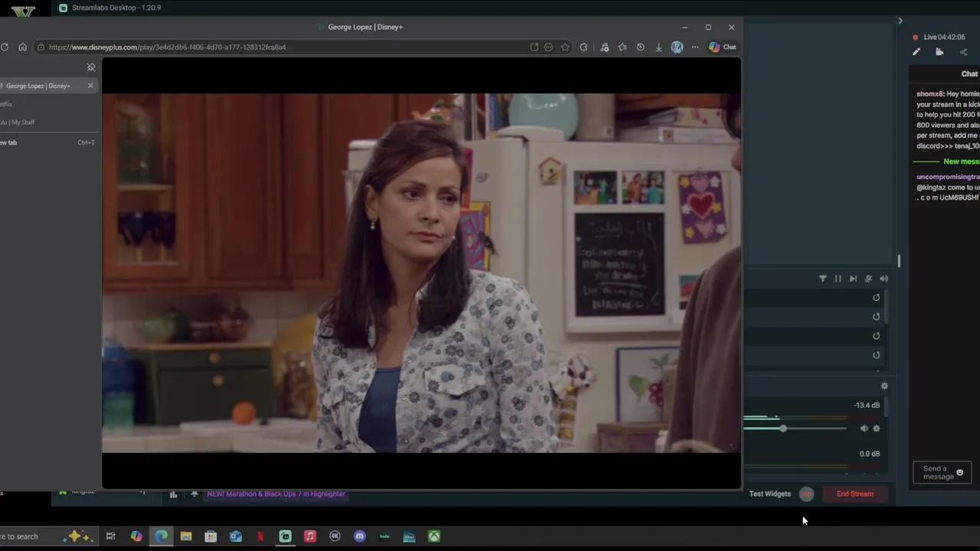Open the browser history icon
This screenshot has height=551, width=980.
pyautogui.click(x=641, y=47)
